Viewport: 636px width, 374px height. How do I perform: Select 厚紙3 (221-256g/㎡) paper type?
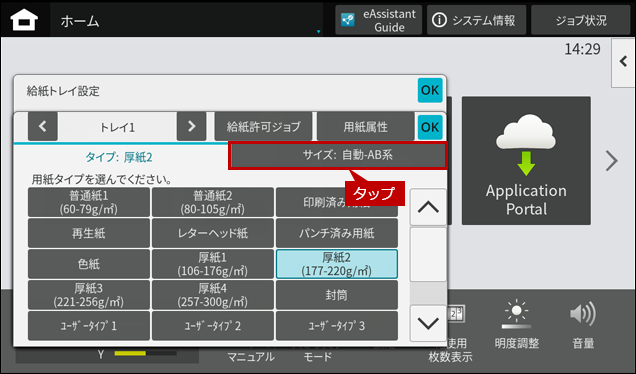tap(89, 295)
